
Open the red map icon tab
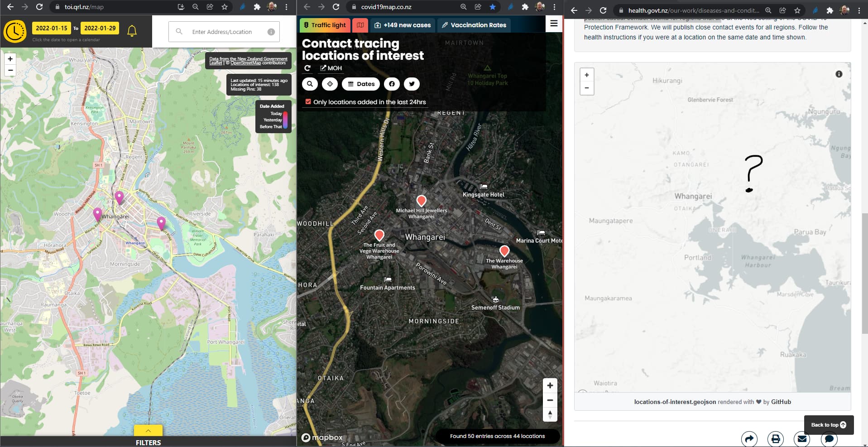click(360, 25)
